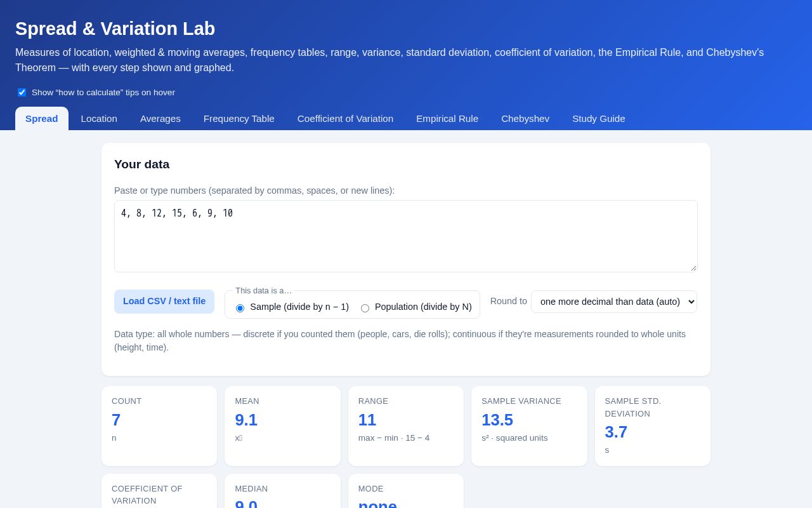This screenshot has width=812, height=508.
Task: Click the 'max − min · 15 − 4' note
Action: tap(394, 438)
